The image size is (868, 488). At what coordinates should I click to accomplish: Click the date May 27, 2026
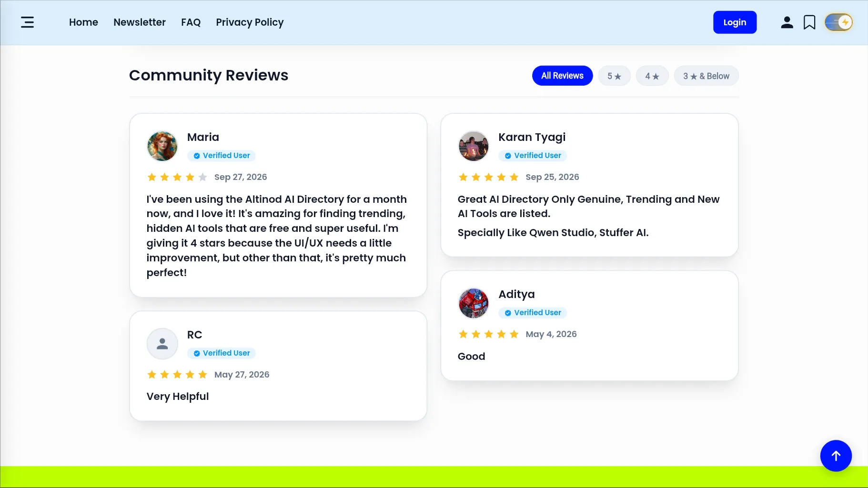point(242,375)
